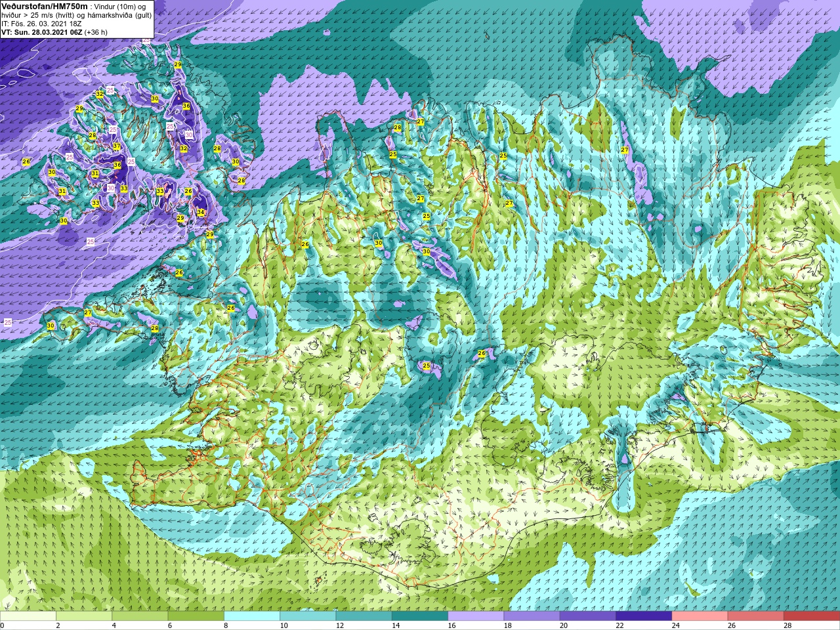This screenshot has width=840, height=630.
Task: Pick the dark teal 14–16 m/s legend swatch
Action: point(420,616)
